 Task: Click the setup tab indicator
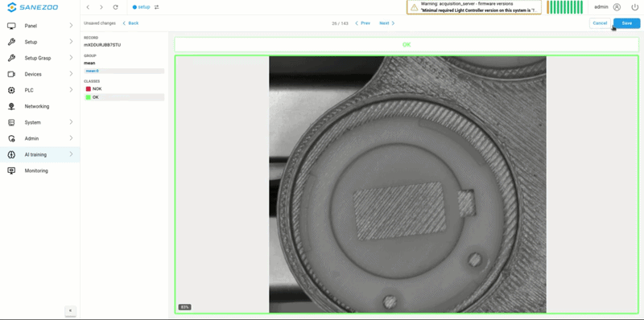pos(142,7)
